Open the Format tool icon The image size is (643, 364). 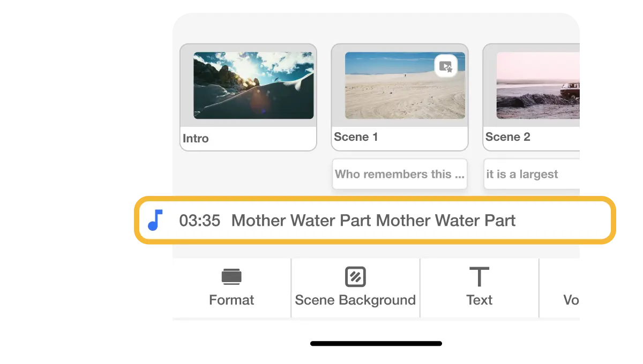coord(231,277)
